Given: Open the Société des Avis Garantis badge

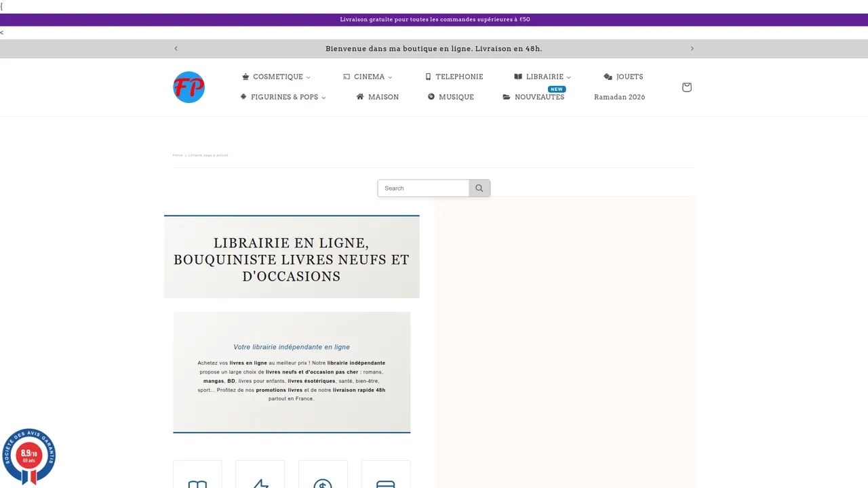Looking at the screenshot, I should point(28,456).
